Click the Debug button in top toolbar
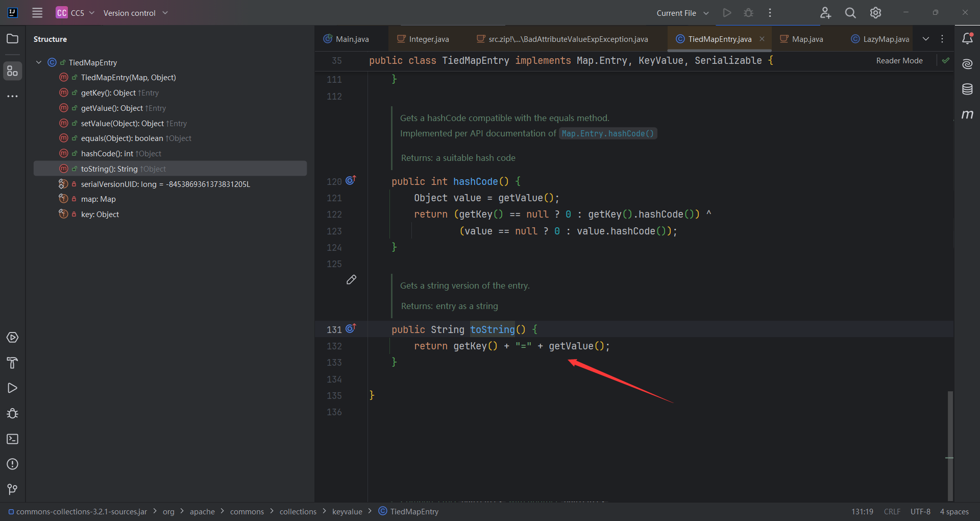 tap(749, 13)
